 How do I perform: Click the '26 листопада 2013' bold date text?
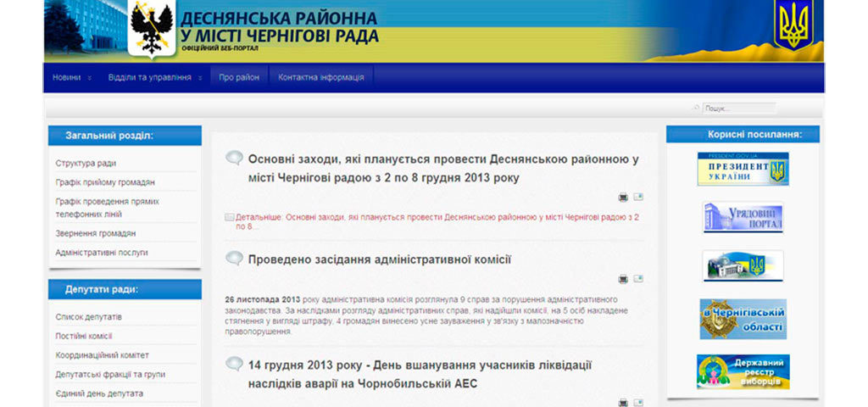point(263,299)
